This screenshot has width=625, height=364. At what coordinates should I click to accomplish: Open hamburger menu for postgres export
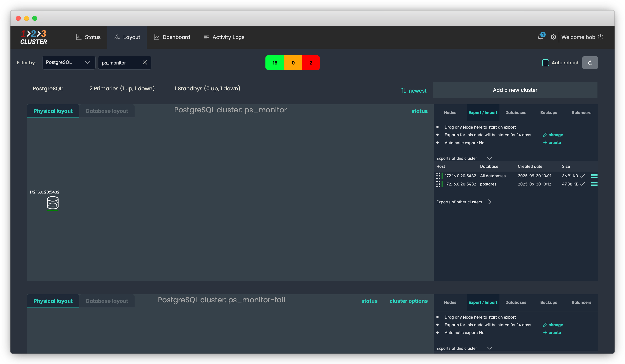[594, 184]
